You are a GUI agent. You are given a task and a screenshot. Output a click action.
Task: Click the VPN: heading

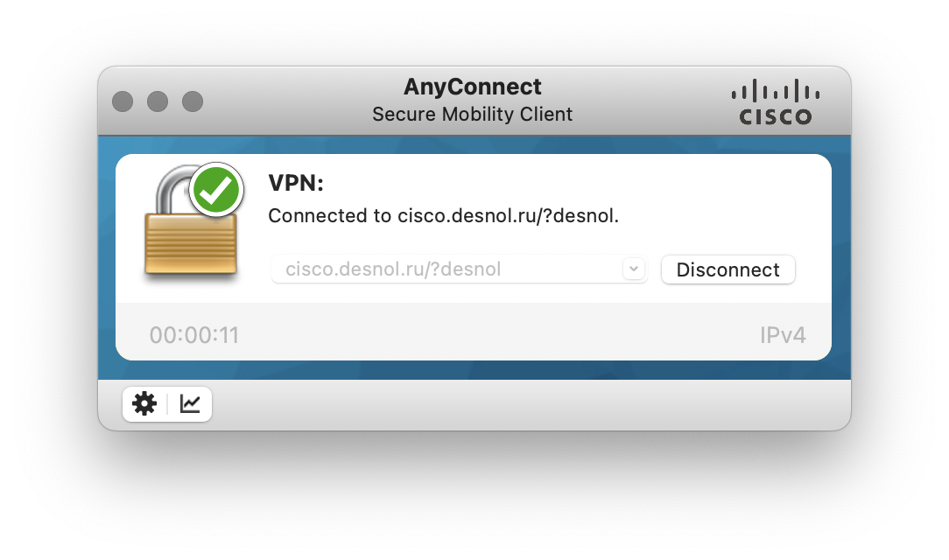(x=296, y=183)
